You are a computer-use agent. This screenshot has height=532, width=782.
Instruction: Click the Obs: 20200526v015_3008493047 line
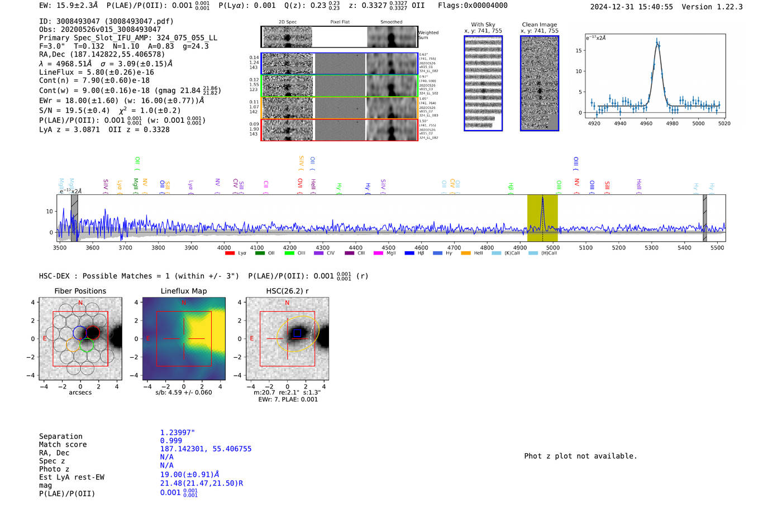pos(100,30)
